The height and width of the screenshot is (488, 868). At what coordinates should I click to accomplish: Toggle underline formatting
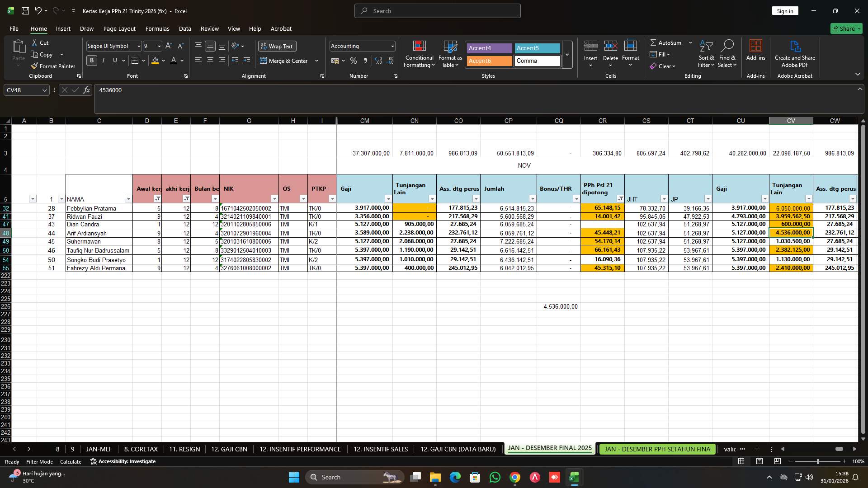tap(114, 60)
